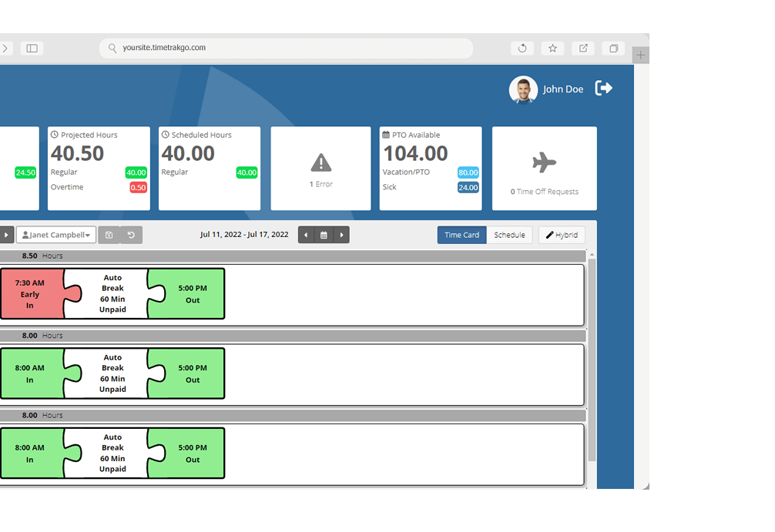Viewport: 775px width, 532px height.
Task: Toggle Hybrid edit mode
Action: coord(562,235)
